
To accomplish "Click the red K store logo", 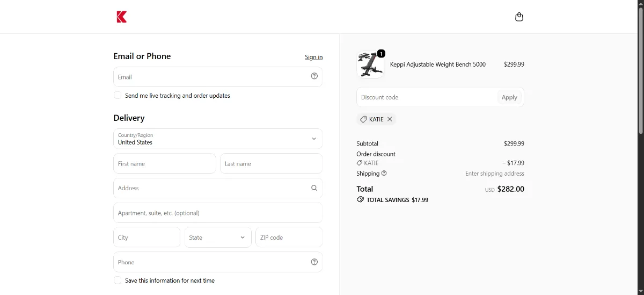I will [121, 17].
